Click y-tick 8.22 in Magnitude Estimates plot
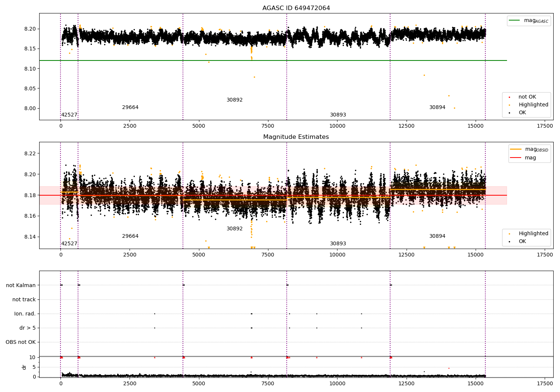 [x=30, y=153]
